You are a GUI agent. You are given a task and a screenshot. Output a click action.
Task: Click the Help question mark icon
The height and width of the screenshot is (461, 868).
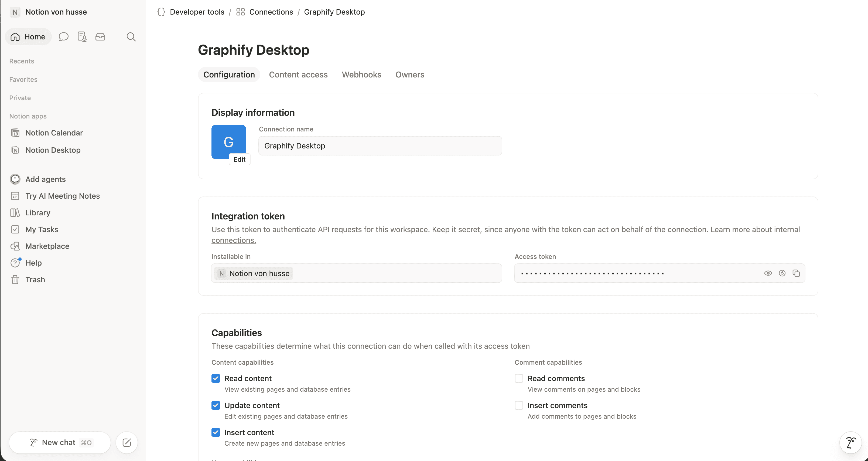point(15,263)
